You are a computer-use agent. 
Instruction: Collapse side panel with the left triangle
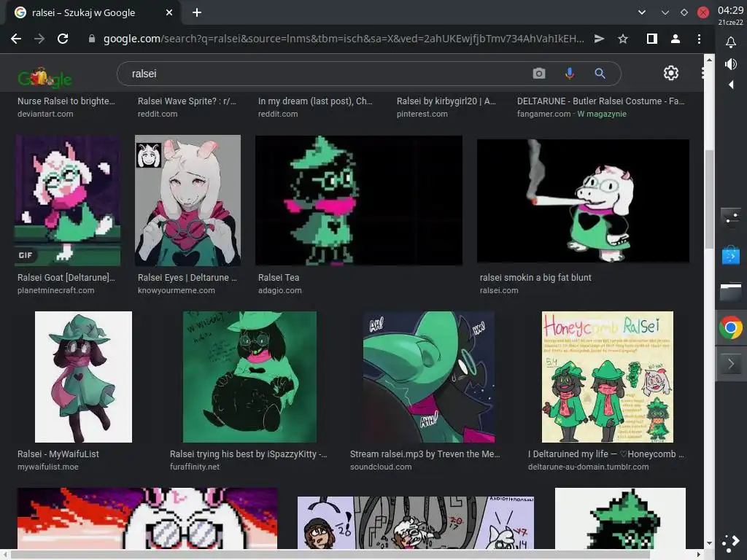[x=731, y=85]
